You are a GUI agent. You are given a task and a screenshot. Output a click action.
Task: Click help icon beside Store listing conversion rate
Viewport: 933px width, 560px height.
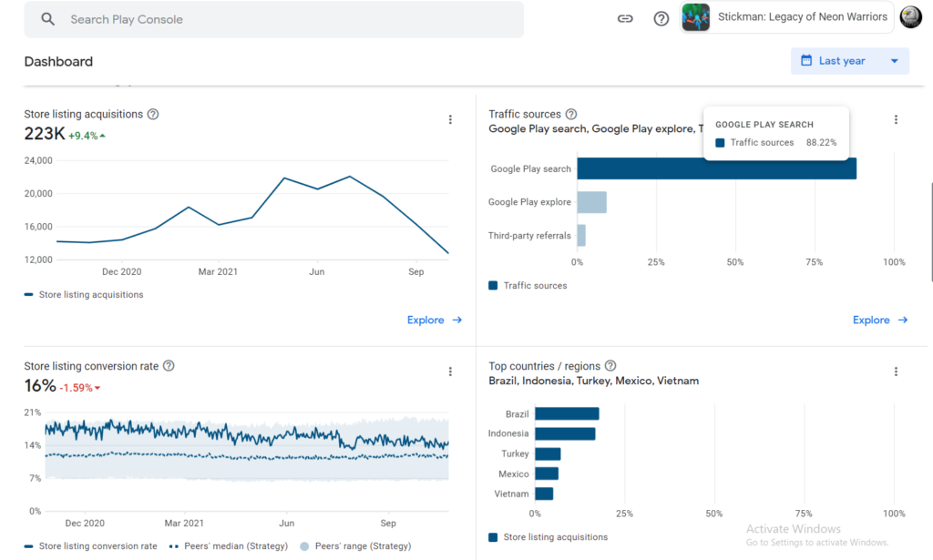[169, 366]
